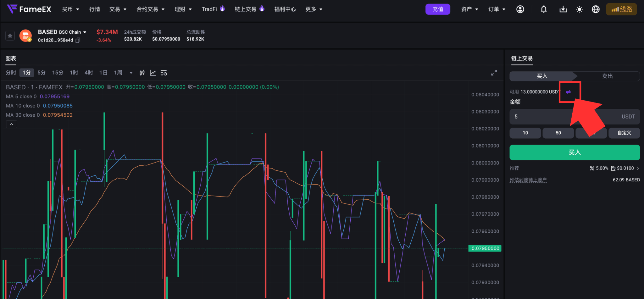Select the 分时 chart interval

[x=11, y=73]
